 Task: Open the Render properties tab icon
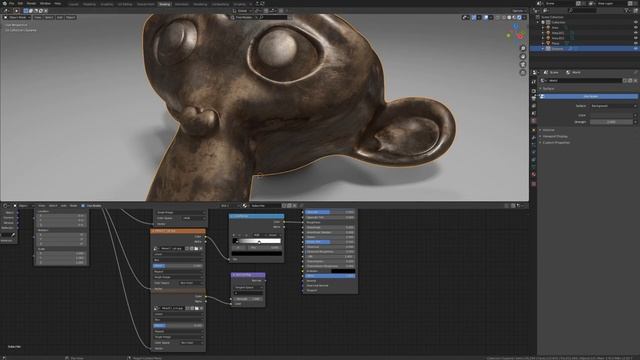(x=534, y=91)
